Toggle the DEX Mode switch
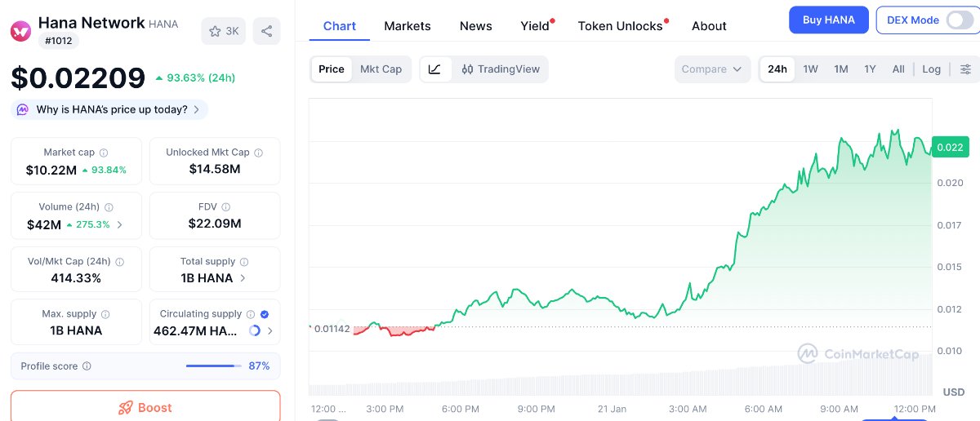The height and width of the screenshot is (421, 980). (x=959, y=20)
